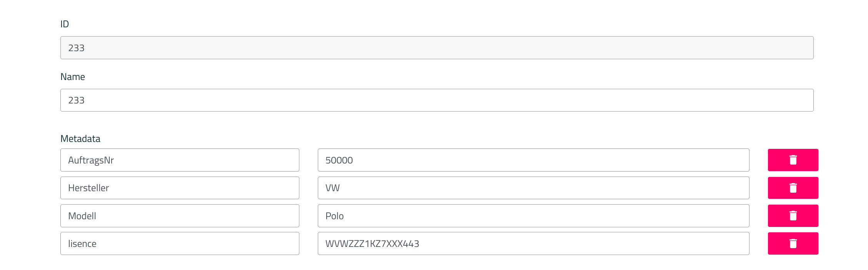Focus the Polo value field
Viewport: 868px width, 270px height.
pos(533,216)
